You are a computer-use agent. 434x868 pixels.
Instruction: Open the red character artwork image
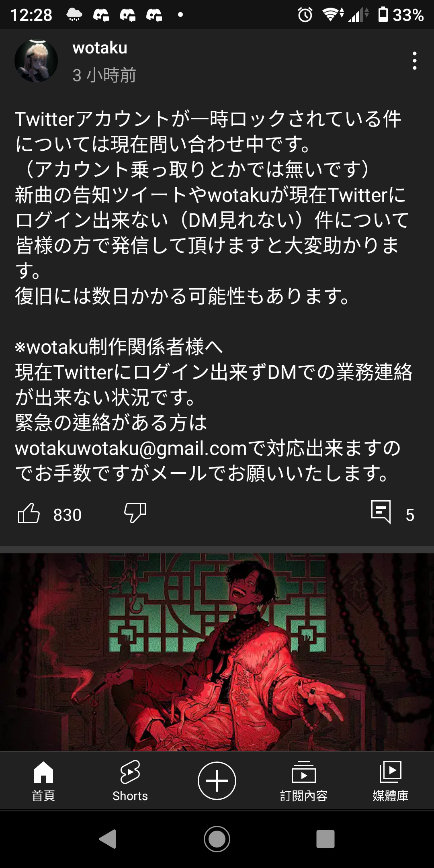click(x=217, y=652)
